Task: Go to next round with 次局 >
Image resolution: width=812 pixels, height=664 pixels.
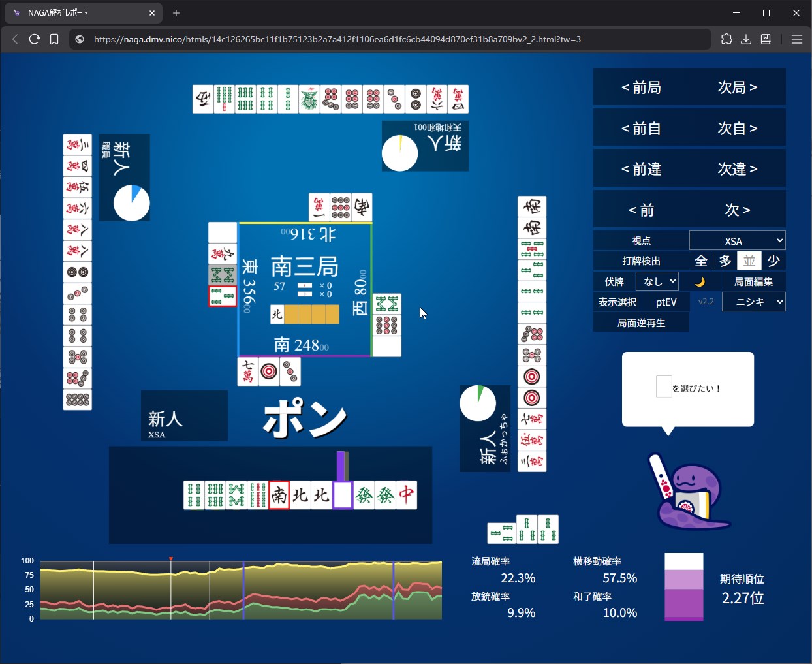Action: pos(738,87)
